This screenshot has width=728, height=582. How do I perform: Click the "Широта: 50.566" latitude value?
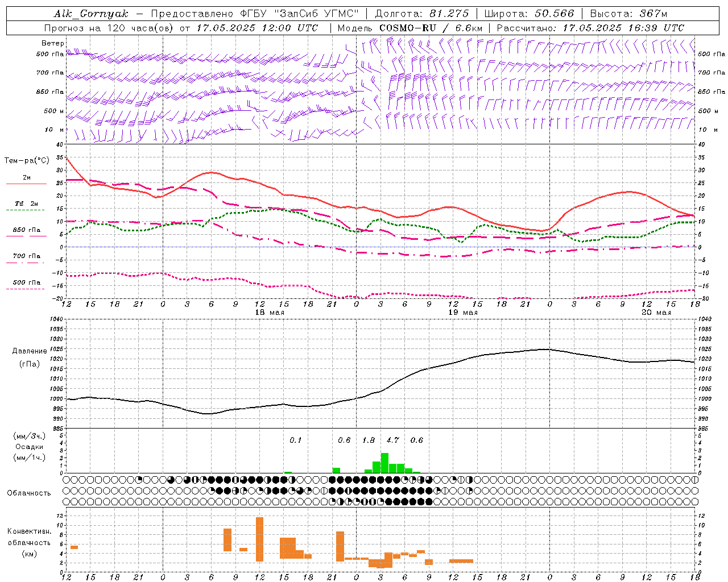pyautogui.click(x=530, y=14)
